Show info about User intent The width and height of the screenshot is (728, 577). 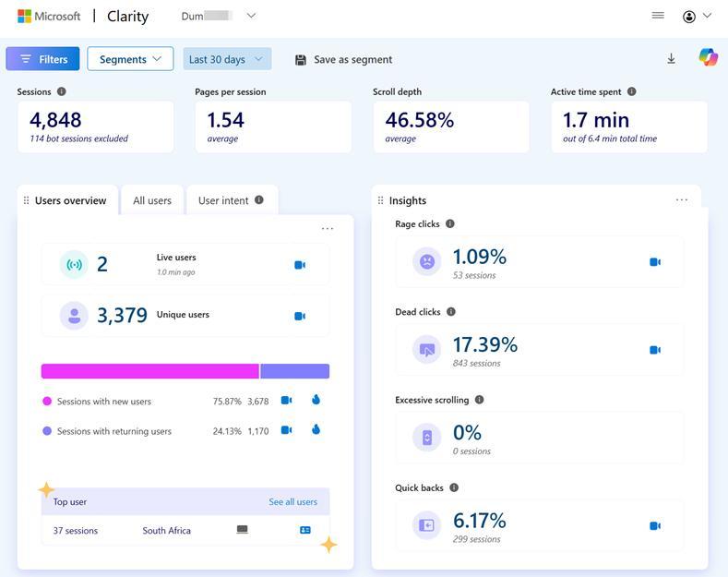click(259, 199)
